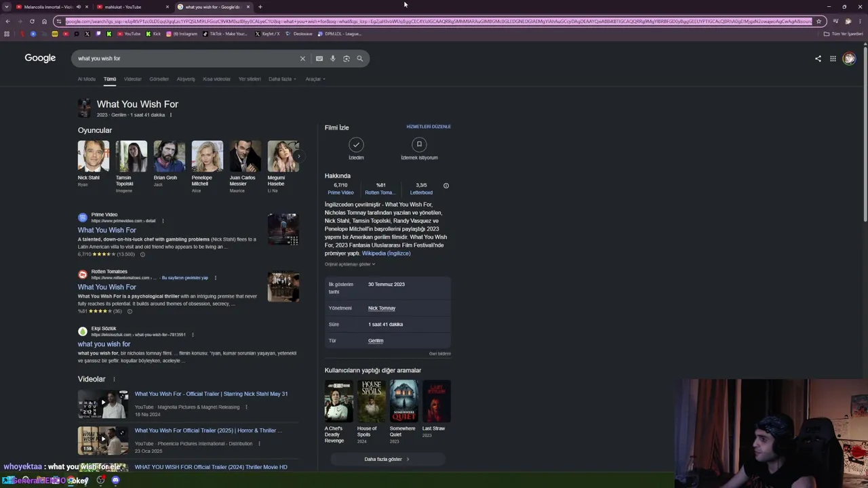Screen dimensions: 868x488
Task: Open options menu for Prime Video result
Action: point(163,221)
